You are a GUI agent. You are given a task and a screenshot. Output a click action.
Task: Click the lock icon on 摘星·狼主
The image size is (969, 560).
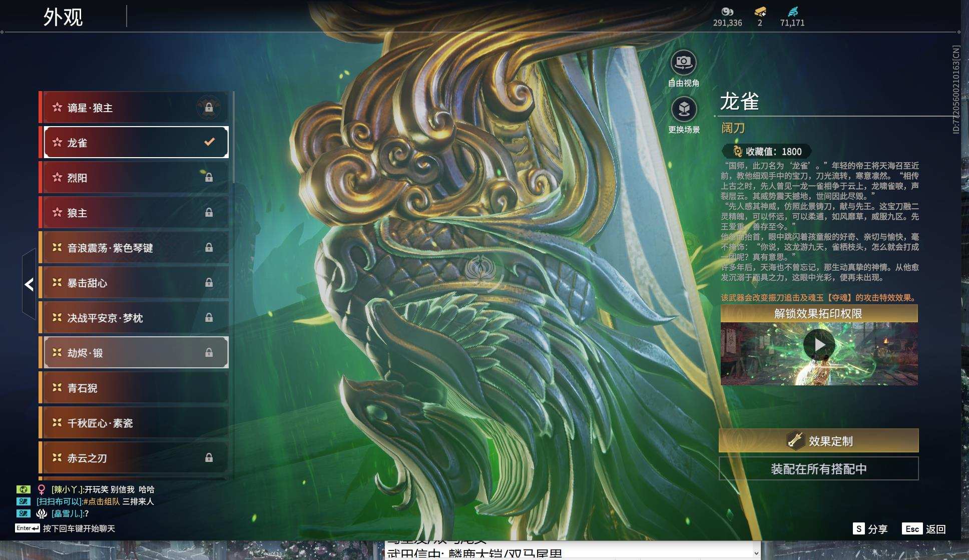pos(209,108)
